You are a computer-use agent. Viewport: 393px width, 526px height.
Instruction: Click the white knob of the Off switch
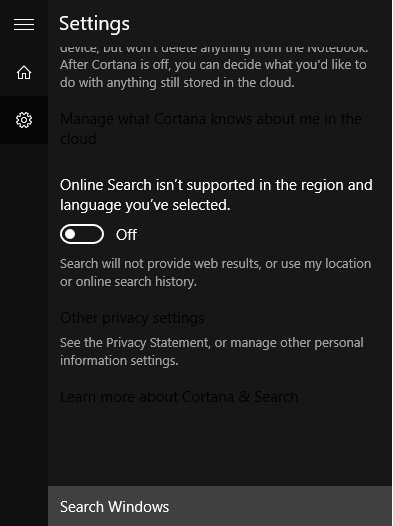click(x=70, y=234)
